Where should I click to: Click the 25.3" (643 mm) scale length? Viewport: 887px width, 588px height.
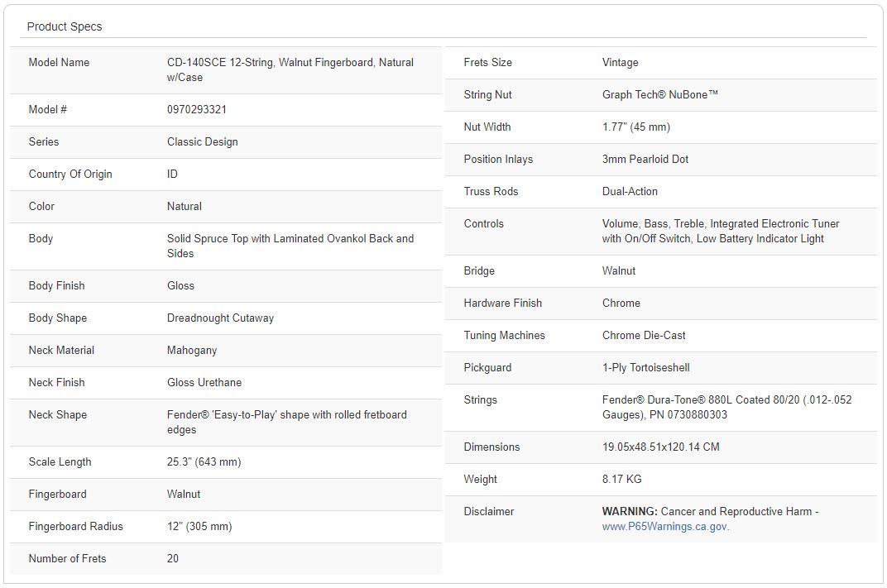pyautogui.click(x=204, y=462)
